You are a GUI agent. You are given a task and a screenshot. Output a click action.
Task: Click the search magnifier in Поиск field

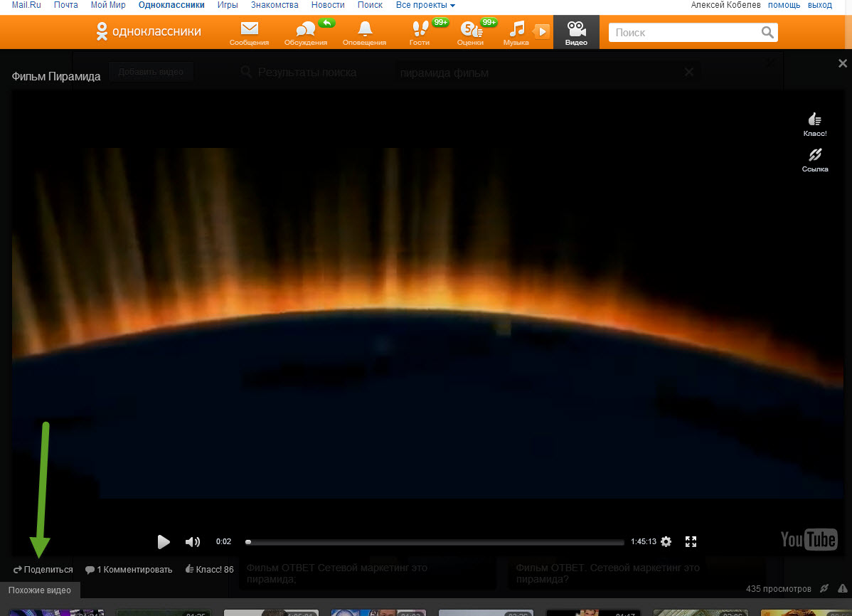767,33
